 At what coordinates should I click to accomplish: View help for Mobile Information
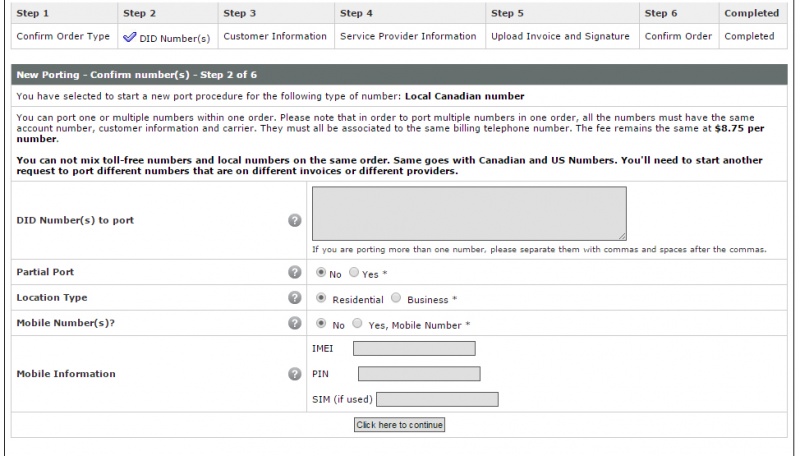click(294, 374)
